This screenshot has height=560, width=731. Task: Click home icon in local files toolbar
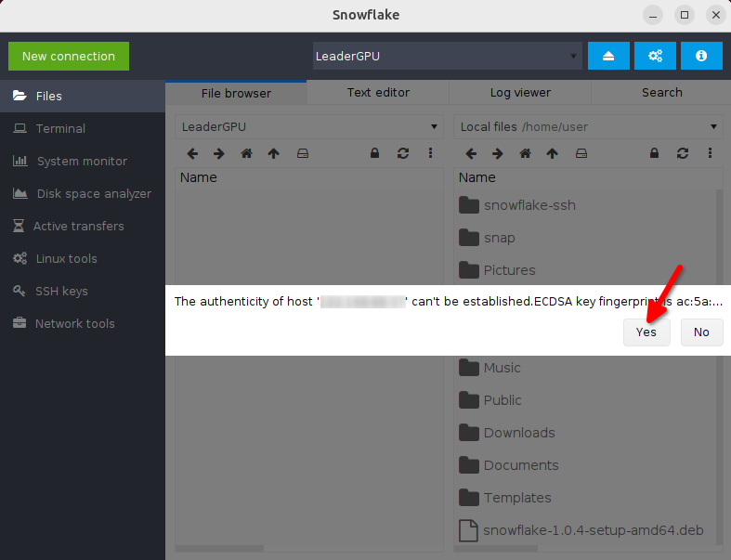pos(525,153)
